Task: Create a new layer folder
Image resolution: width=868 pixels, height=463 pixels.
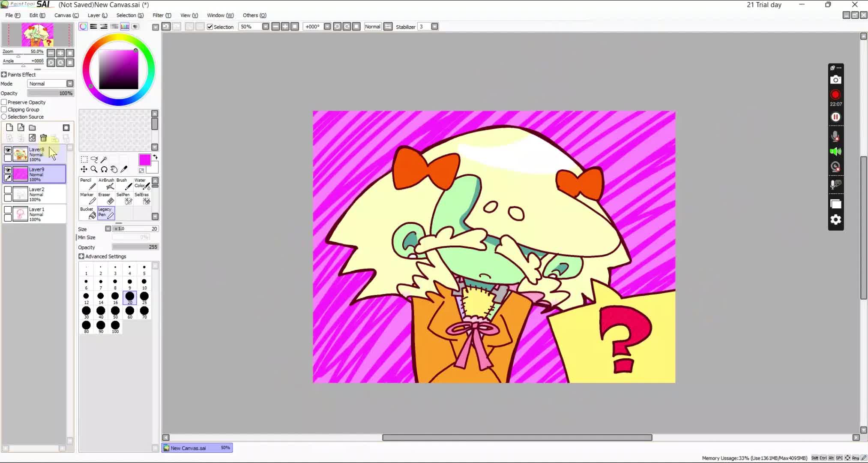Action: pos(32,127)
